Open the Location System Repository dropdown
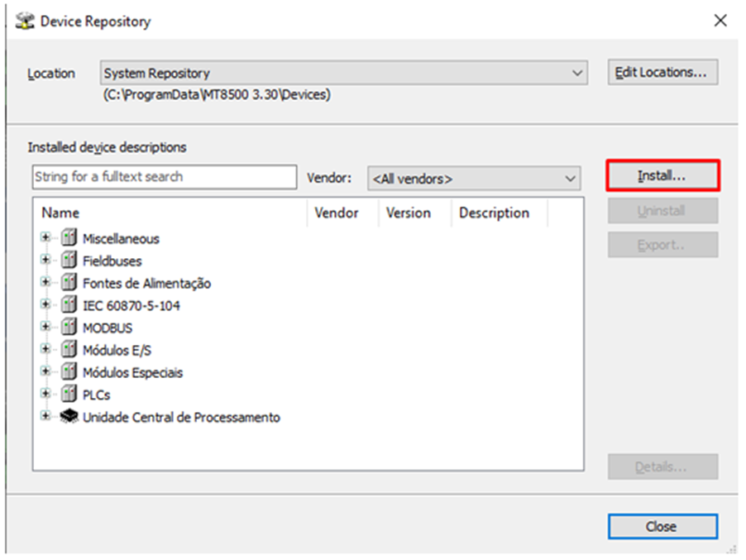The height and width of the screenshot is (560, 746). 344,73
